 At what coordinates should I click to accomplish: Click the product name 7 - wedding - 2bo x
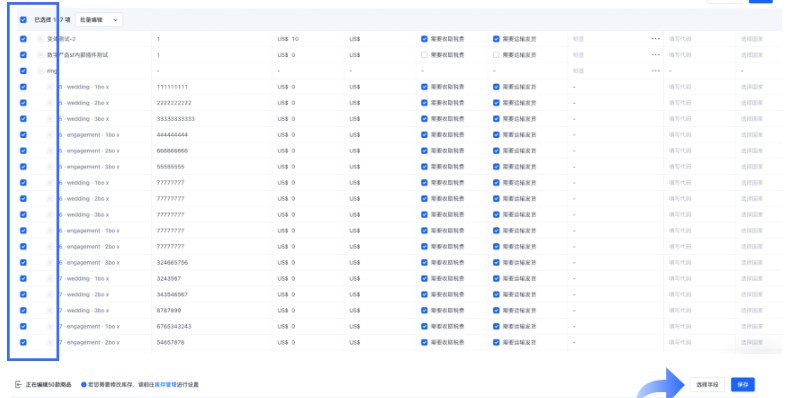(84, 295)
